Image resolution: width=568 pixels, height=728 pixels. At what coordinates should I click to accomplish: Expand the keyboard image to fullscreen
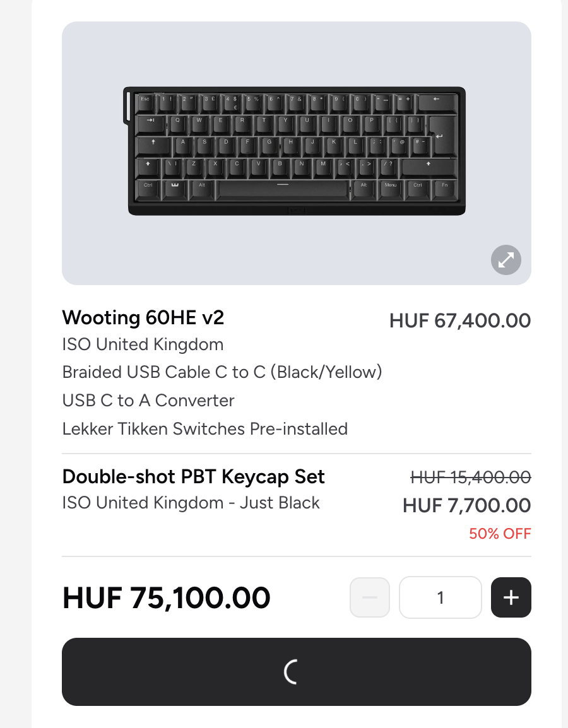click(506, 260)
